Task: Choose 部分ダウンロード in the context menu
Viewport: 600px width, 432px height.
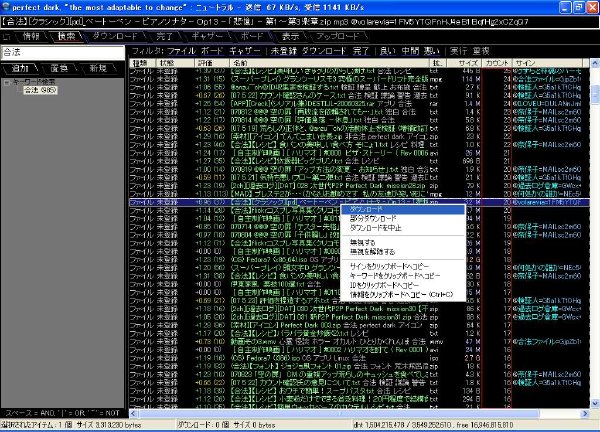Action: [x=403, y=218]
